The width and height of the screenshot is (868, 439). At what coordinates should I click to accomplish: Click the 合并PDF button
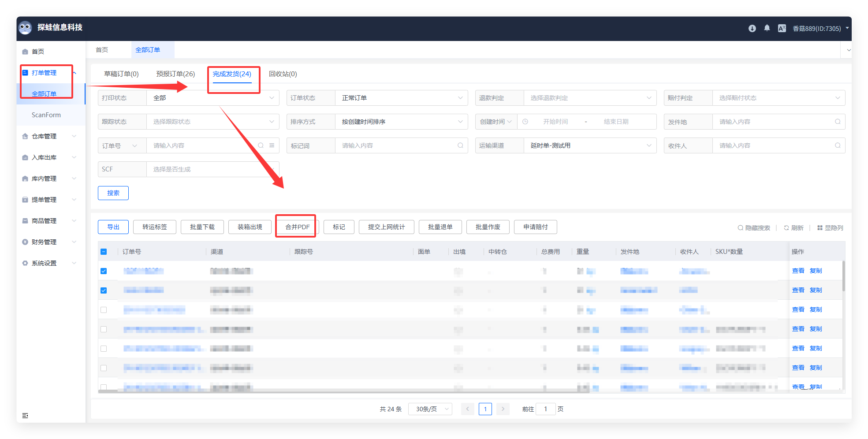click(x=297, y=227)
